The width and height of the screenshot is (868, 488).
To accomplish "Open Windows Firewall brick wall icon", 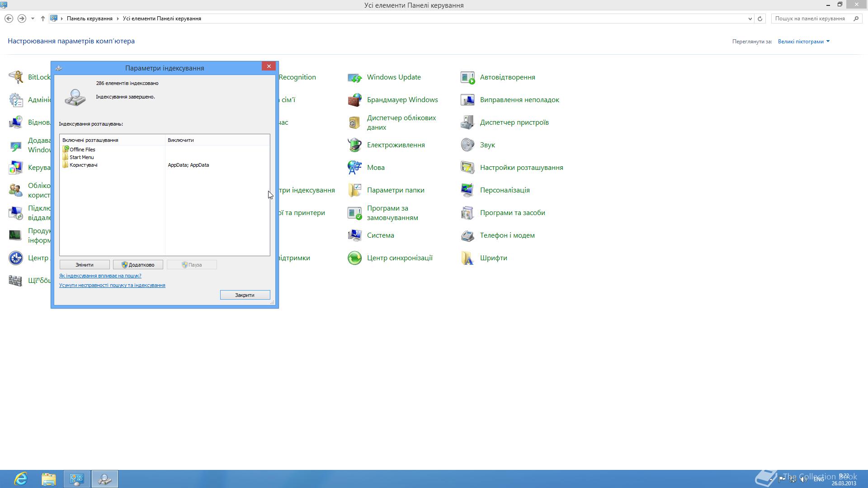I will 355,100.
